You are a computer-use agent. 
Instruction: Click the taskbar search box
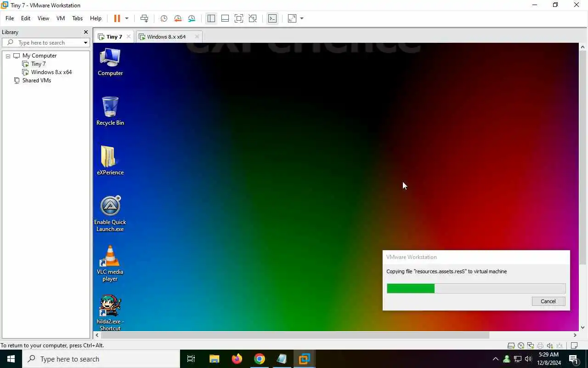coord(101,359)
